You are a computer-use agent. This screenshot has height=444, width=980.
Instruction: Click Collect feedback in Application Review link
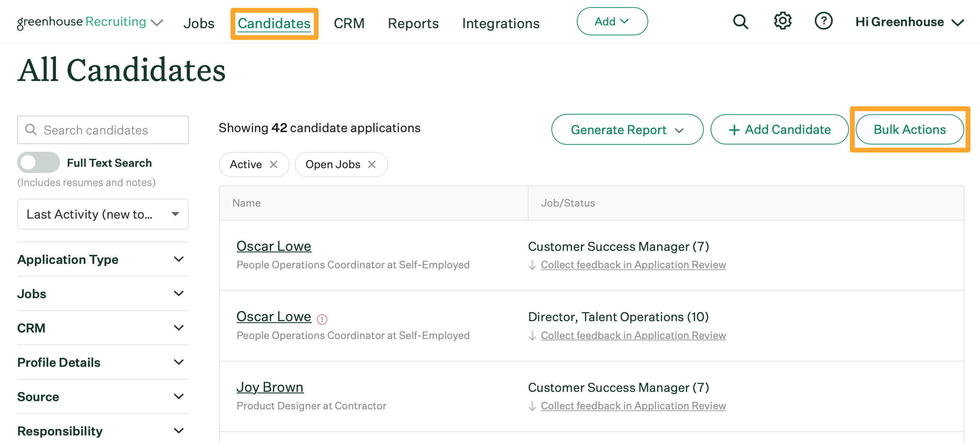[x=633, y=265]
